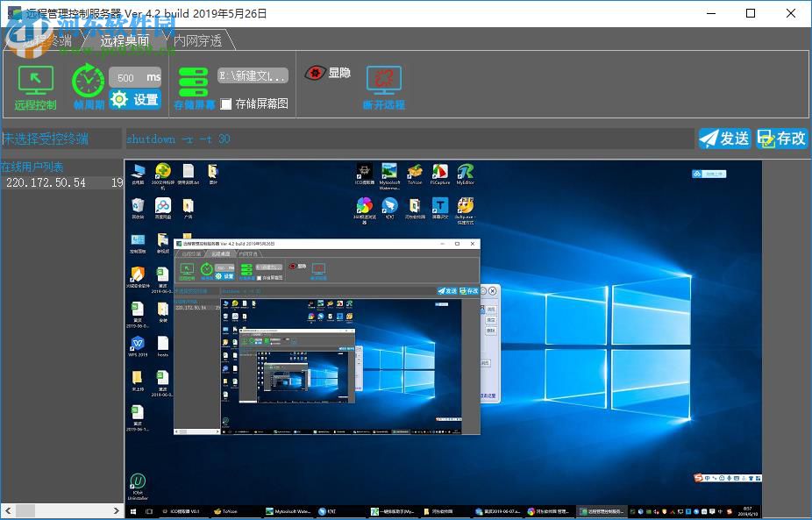Click the 远程控制 remote control monitor icon
812x520 pixels.
click(35, 80)
